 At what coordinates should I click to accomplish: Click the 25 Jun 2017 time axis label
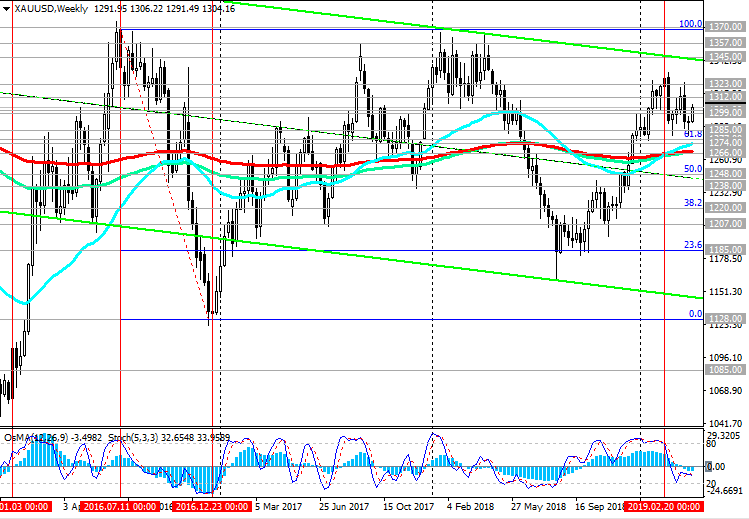(x=344, y=507)
